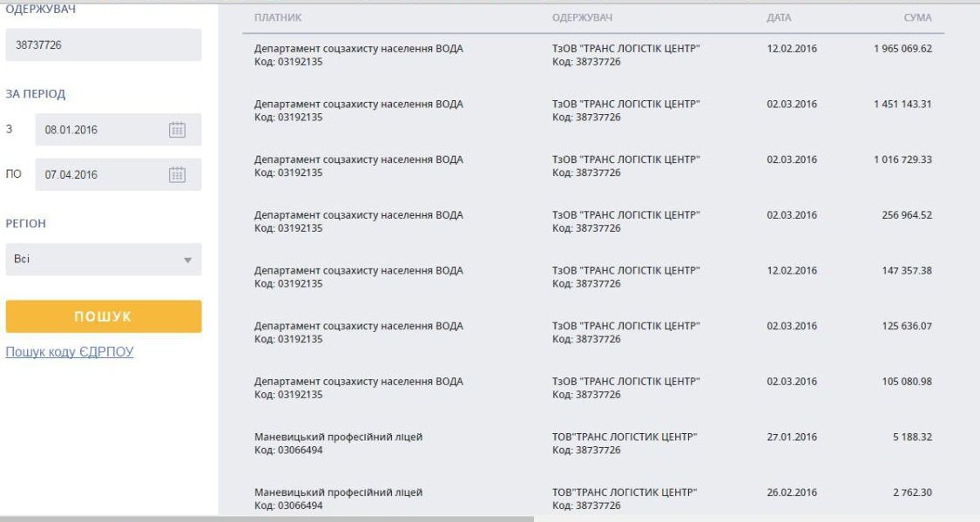980x522 pixels.
Task: Open calendar picker for start date
Action: coord(177,130)
